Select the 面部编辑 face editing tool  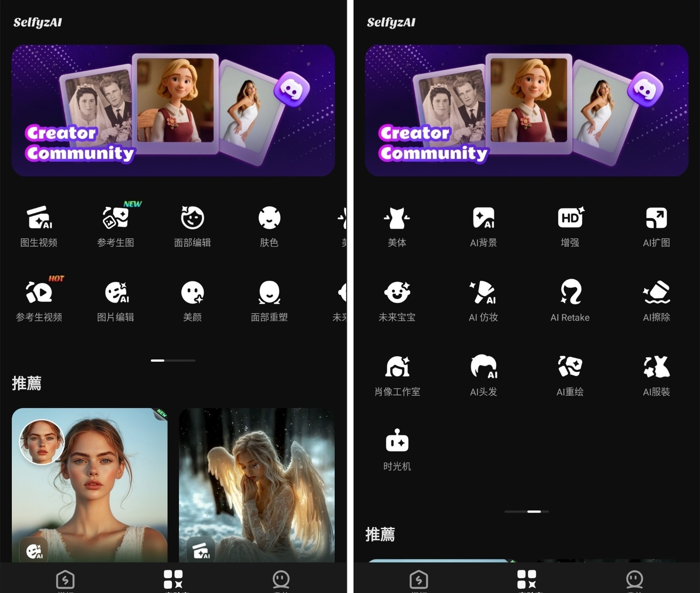(192, 227)
